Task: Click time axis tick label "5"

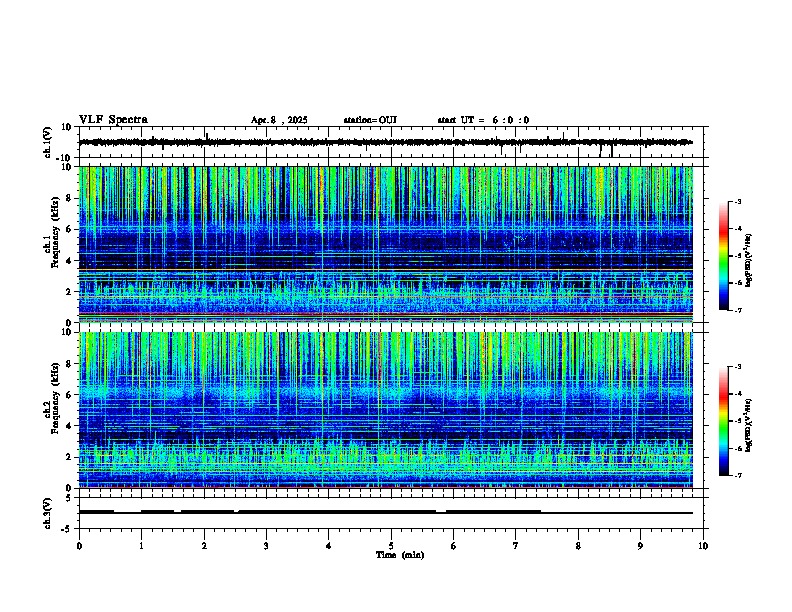Action: pos(391,546)
